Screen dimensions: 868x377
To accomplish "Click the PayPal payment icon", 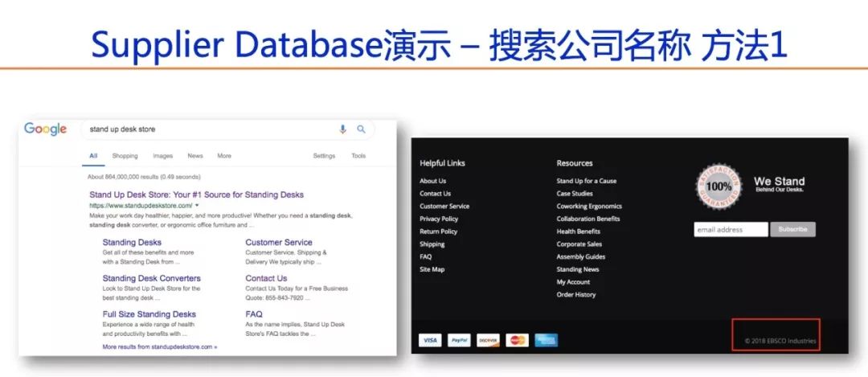I will [459, 341].
